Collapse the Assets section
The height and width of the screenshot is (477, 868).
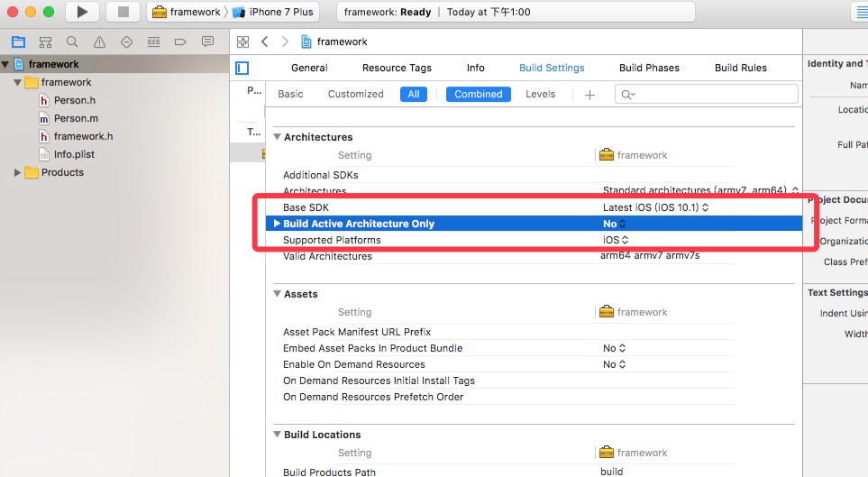point(278,294)
